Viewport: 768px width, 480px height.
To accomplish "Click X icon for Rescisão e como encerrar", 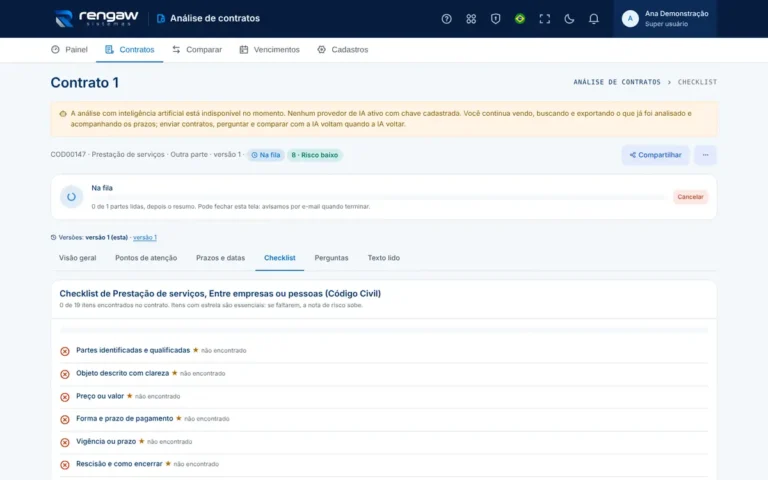I will coord(65,465).
